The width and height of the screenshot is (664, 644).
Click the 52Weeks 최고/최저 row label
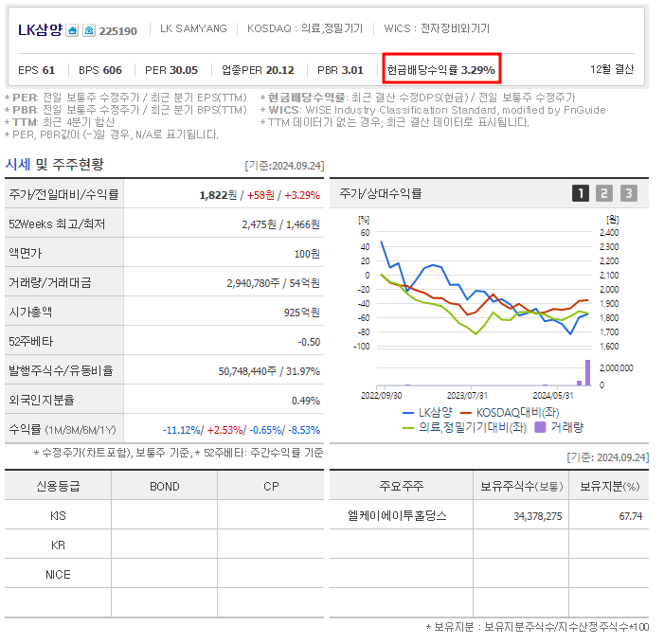[57, 224]
